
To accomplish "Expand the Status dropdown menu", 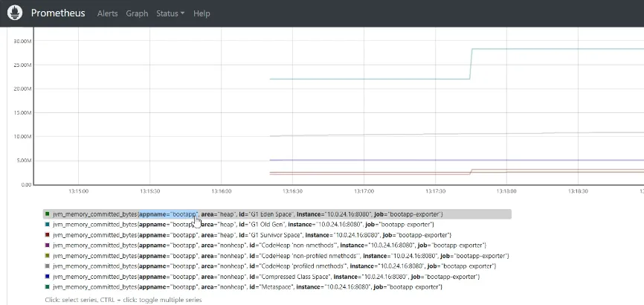I will [x=170, y=13].
